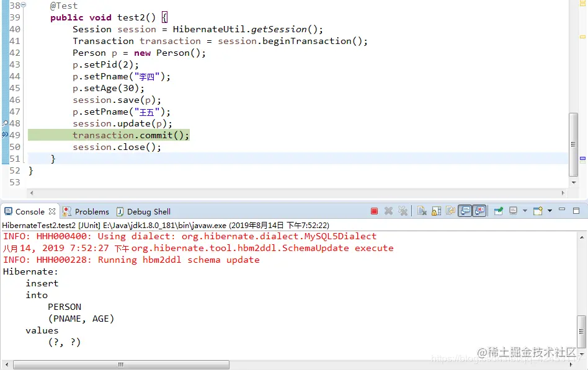Click the editor scrollbar down arrow

573,183
